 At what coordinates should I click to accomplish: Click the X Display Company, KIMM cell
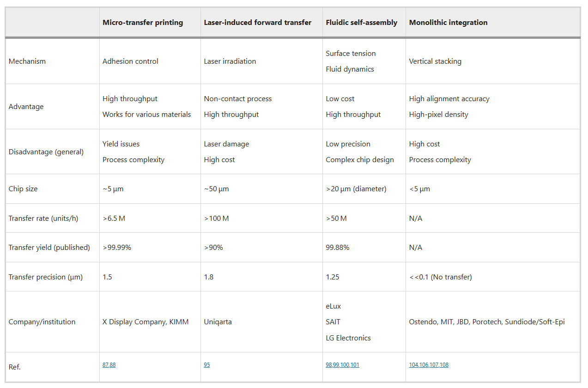tap(145, 322)
